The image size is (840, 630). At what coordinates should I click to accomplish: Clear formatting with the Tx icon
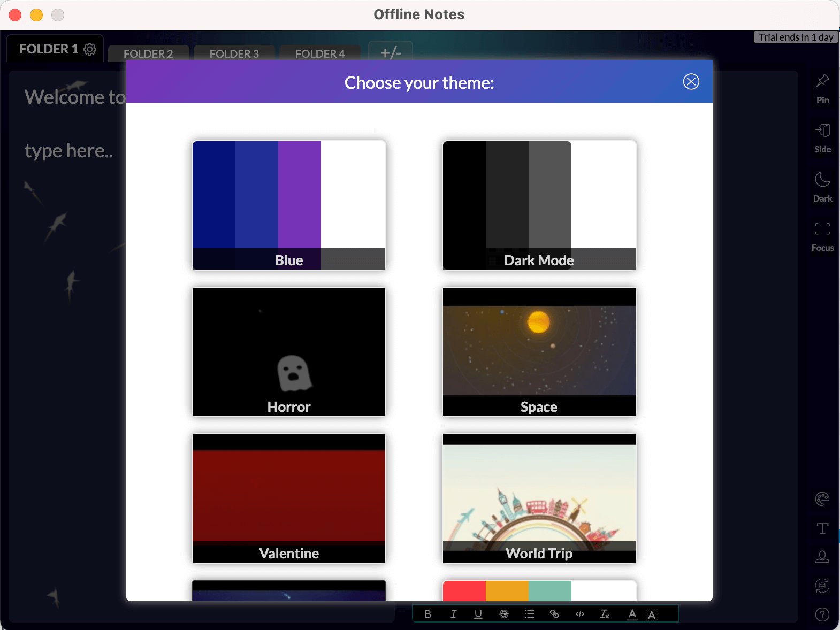pos(605,614)
